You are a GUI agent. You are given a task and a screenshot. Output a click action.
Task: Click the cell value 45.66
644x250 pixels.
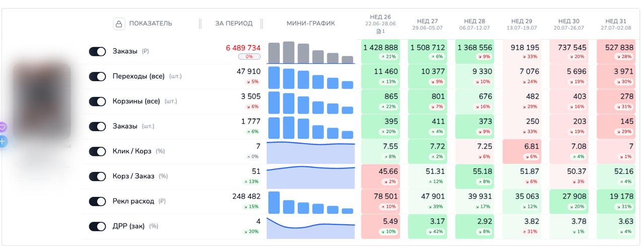388,171
